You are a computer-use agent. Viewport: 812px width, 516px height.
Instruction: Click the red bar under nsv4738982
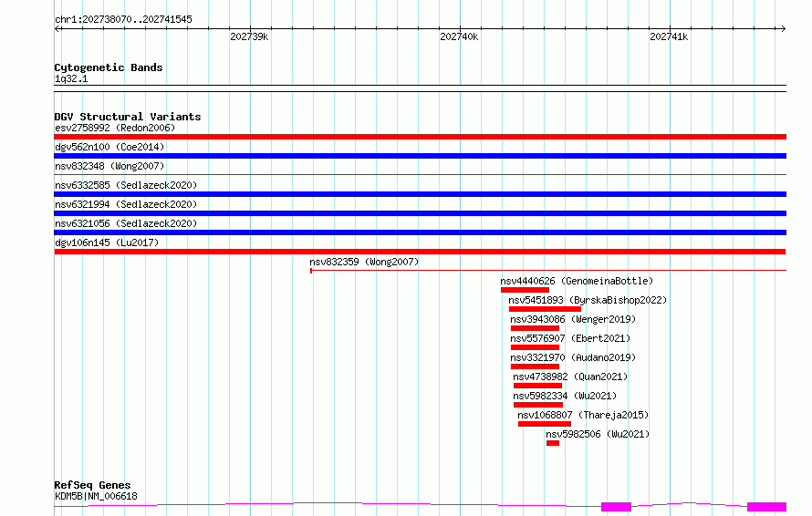click(537, 386)
